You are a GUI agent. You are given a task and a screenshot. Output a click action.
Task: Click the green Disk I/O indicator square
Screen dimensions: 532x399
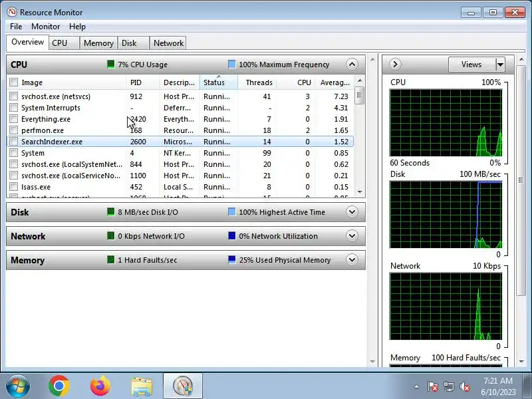tap(110, 212)
